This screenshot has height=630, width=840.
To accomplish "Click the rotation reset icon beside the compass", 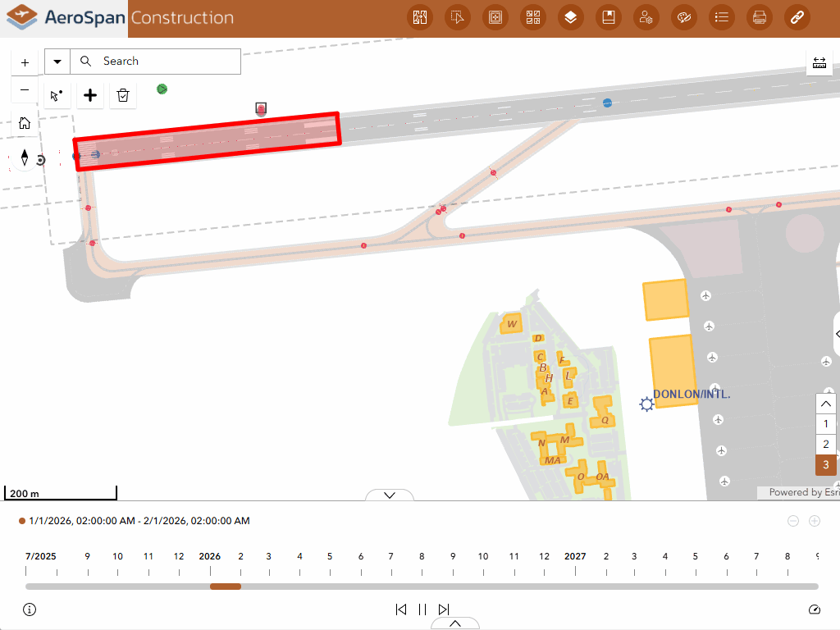I will 41,160.
